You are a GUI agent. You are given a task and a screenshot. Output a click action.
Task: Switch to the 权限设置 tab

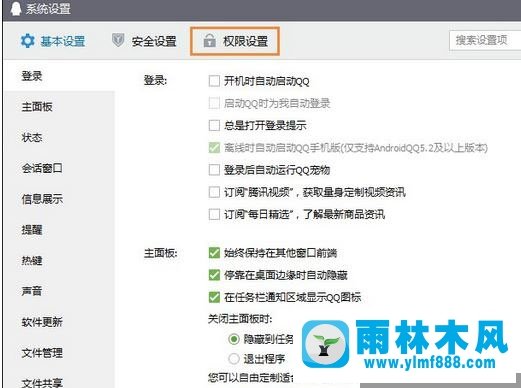pos(235,41)
